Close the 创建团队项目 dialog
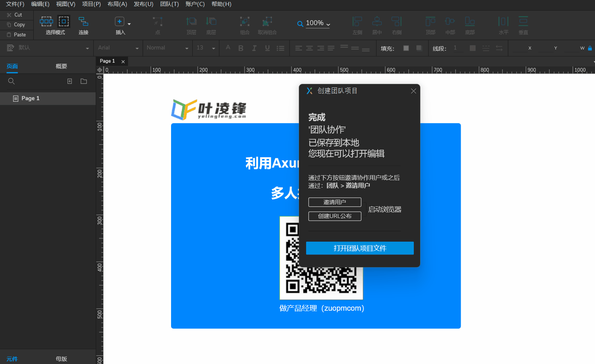This screenshot has height=364, width=595. 413,91
